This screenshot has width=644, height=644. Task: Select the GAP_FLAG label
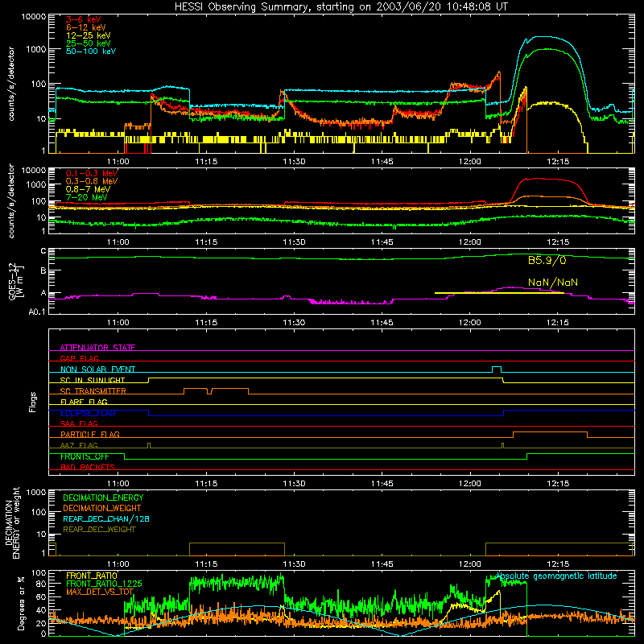[x=79, y=358]
